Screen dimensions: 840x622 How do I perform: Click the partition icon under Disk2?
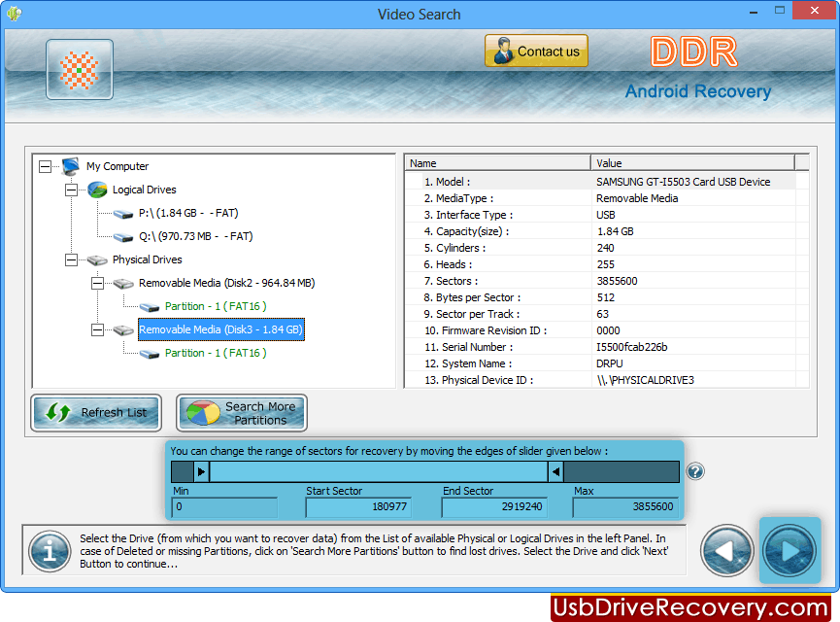tap(150, 307)
